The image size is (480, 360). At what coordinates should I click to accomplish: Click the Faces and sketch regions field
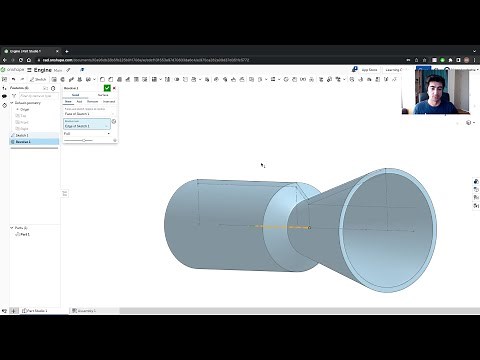point(89,112)
